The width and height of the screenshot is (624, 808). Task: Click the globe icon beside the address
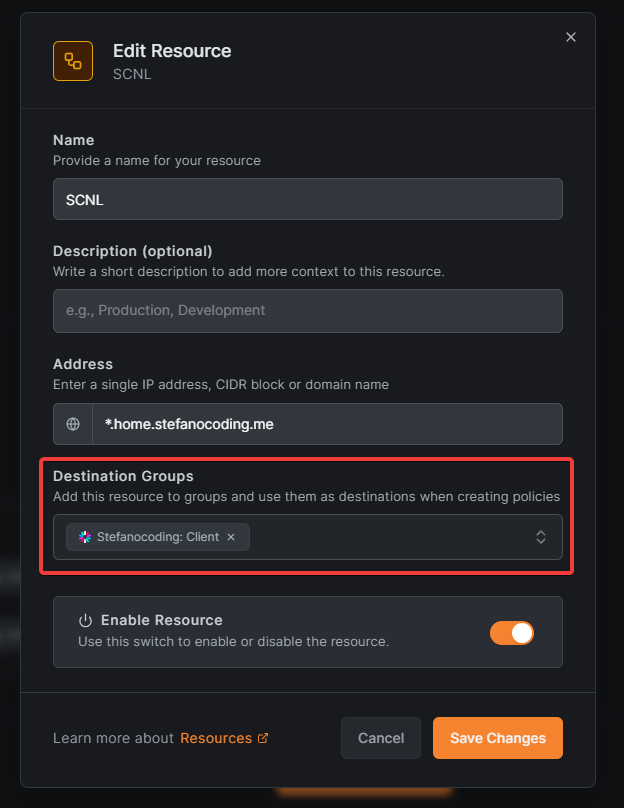click(x=73, y=424)
